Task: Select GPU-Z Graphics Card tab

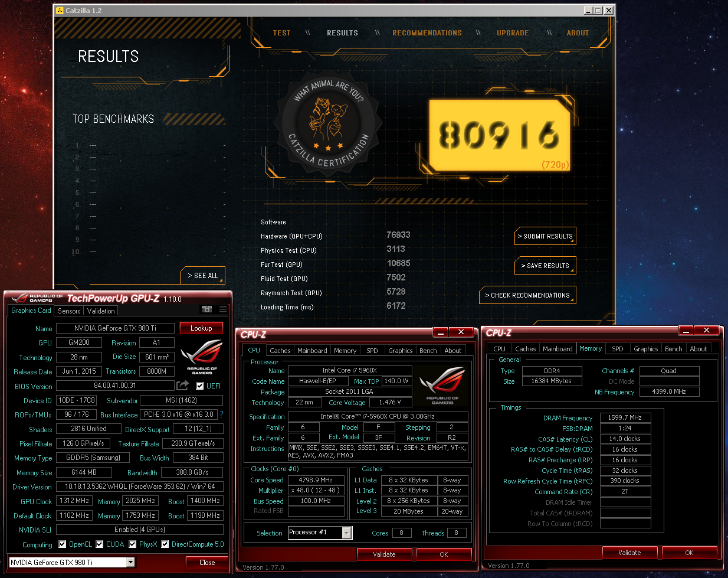Action: click(x=31, y=311)
